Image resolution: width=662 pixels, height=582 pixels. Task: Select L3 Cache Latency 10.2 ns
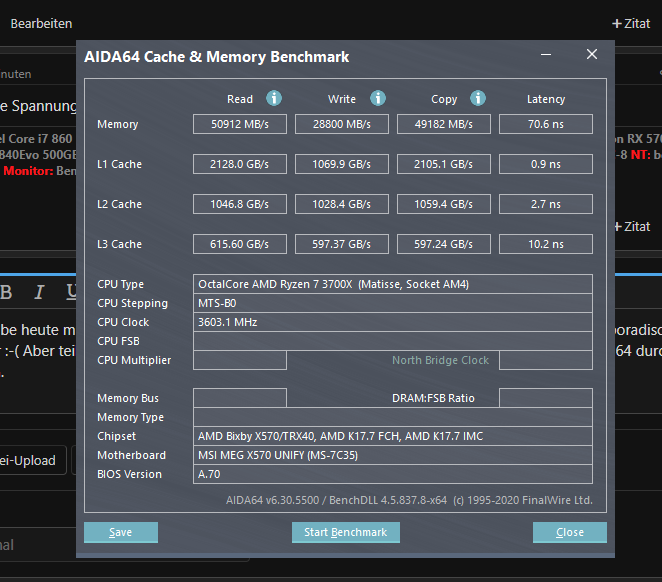click(546, 244)
